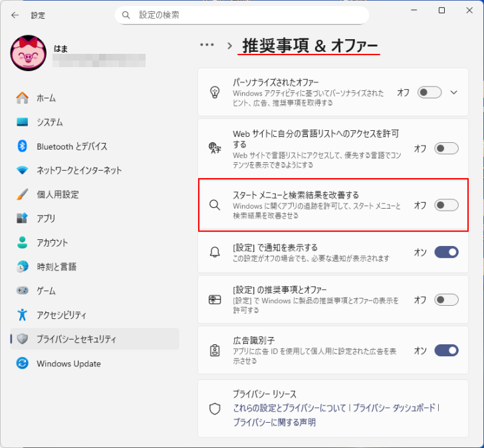The height and width of the screenshot is (448, 484).
Task: Toggle [設定] の推奨事項とオファー switch
Action: click(x=446, y=300)
